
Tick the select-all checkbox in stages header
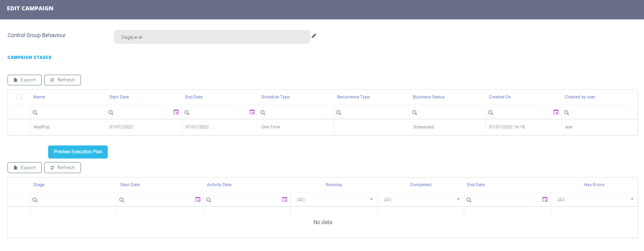pos(19,97)
